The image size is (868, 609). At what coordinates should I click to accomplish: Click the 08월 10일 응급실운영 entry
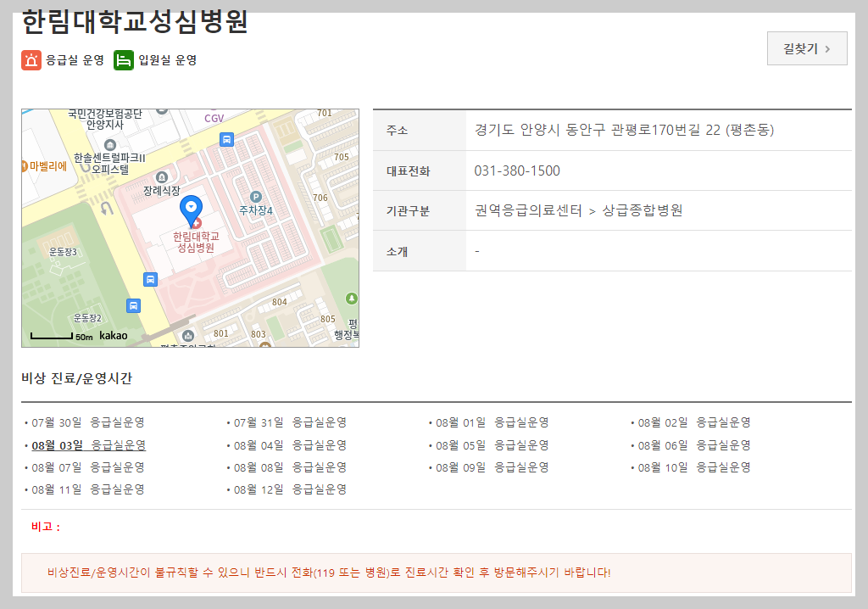(694, 467)
